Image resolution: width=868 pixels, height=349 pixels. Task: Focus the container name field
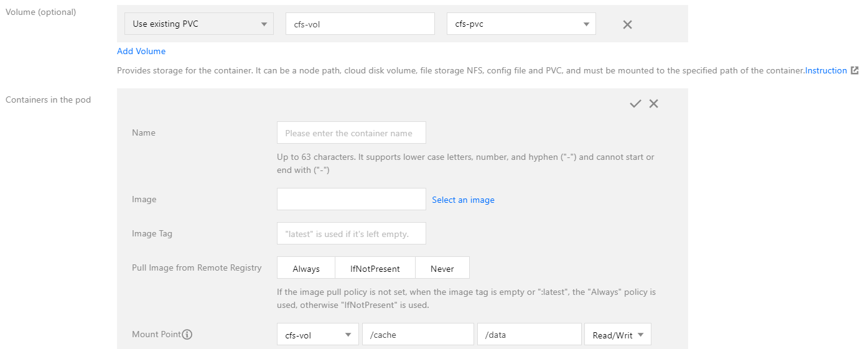click(x=351, y=133)
